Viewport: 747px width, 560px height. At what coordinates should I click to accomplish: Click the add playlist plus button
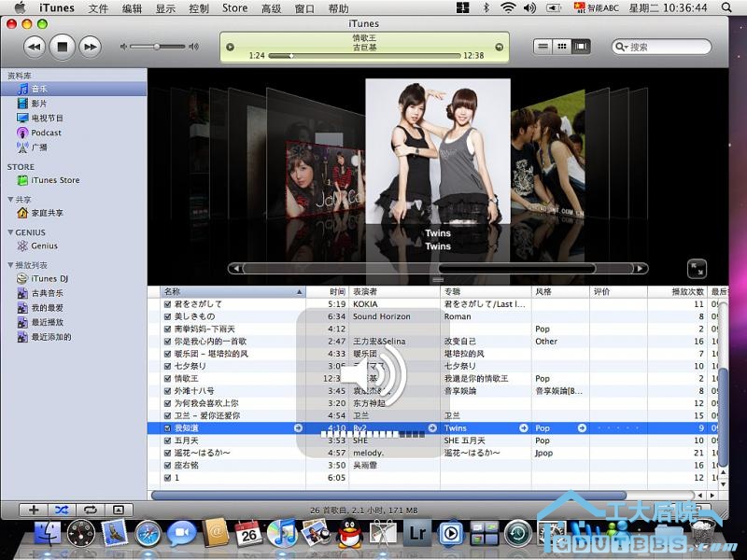pos(34,510)
